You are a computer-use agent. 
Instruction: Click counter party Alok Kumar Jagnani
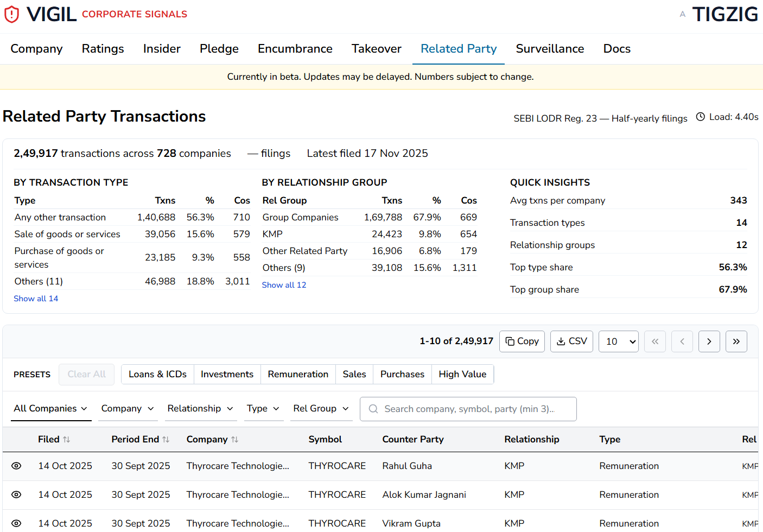[424, 495]
